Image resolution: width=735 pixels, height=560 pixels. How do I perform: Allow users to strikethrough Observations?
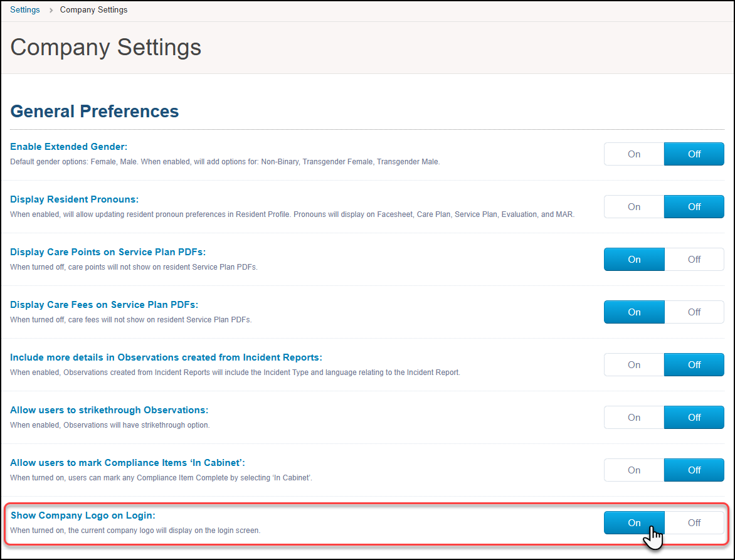pos(633,417)
